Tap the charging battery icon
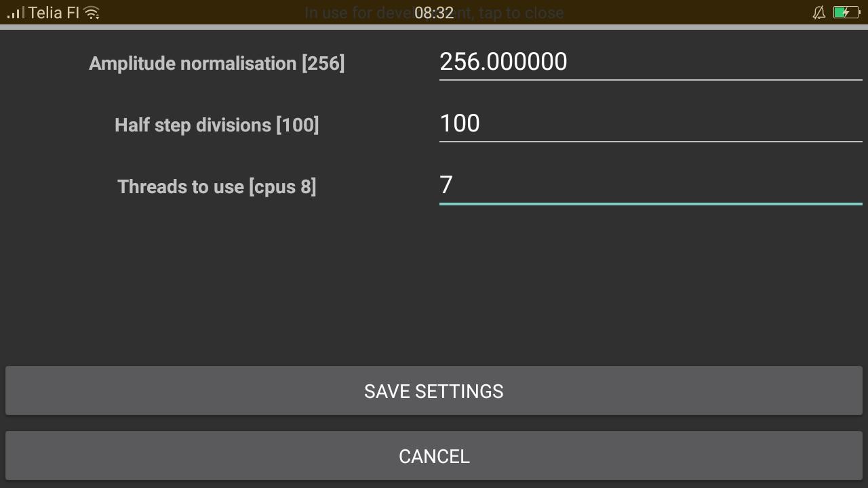Image resolution: width=868 pixels, height=488 pixels. click(x=846, y=13)
